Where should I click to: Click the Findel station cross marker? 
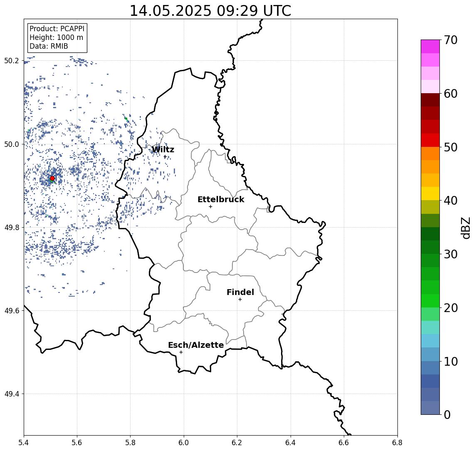(x=240, y=300)
